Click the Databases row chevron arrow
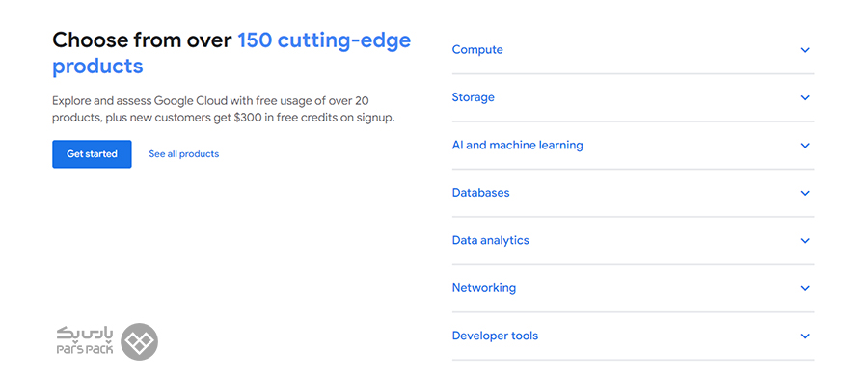This screenshot has width=868, height=376. point(805,193)
